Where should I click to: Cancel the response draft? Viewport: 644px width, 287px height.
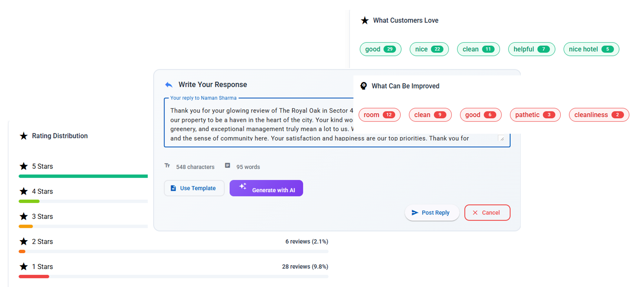(x=487, y=213)
